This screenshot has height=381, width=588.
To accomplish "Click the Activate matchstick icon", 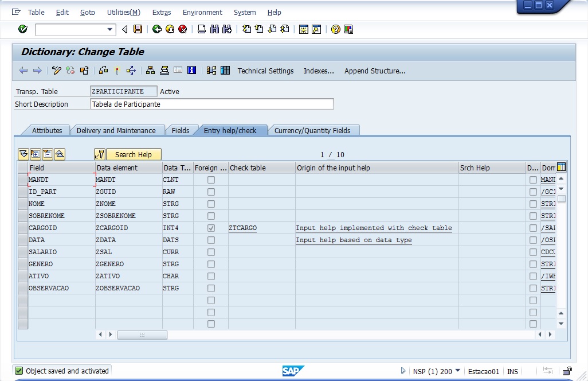I will coord(117,71).
